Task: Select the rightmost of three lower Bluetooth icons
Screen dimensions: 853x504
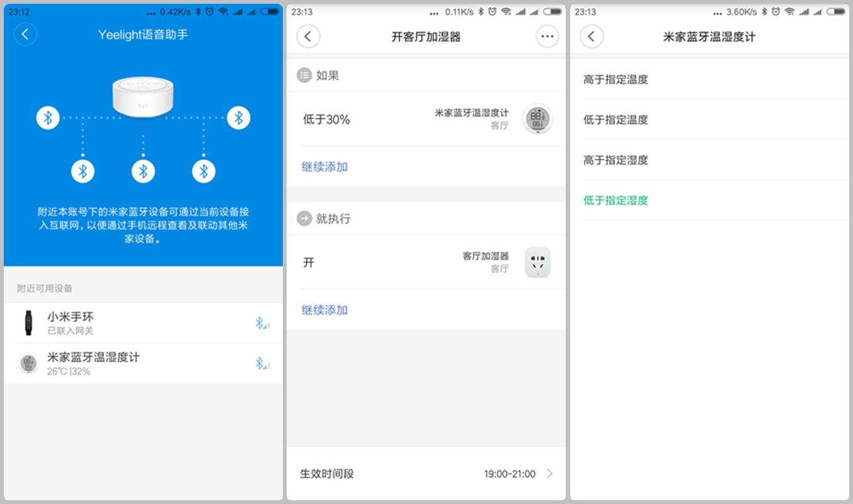Action: (x=203, y=171)
